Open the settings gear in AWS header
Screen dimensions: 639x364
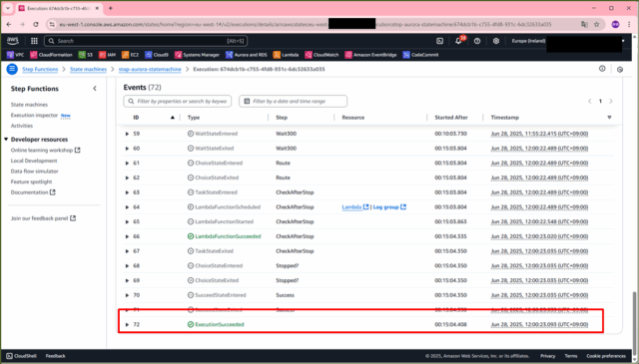click(496, 41)
